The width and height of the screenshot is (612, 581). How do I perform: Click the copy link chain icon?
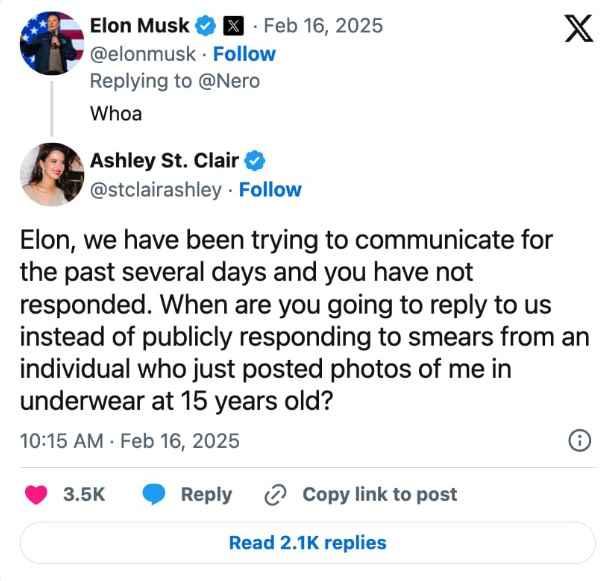point(276,494)
